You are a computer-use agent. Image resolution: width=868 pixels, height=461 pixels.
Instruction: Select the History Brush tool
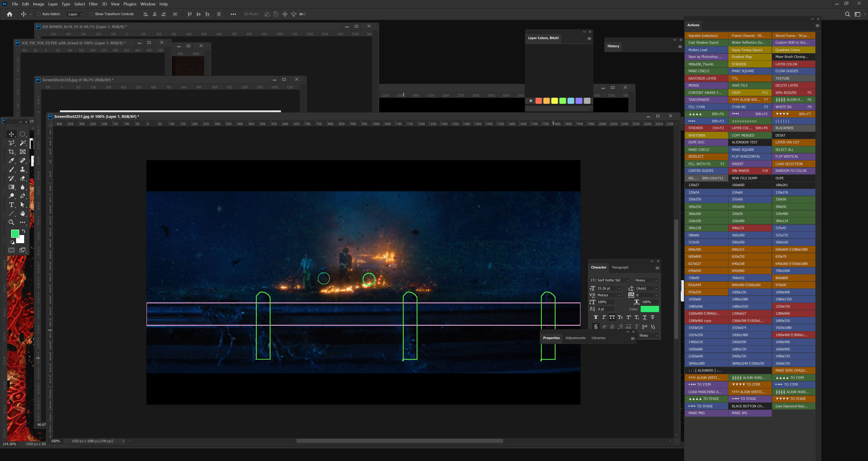click(12, 178)
